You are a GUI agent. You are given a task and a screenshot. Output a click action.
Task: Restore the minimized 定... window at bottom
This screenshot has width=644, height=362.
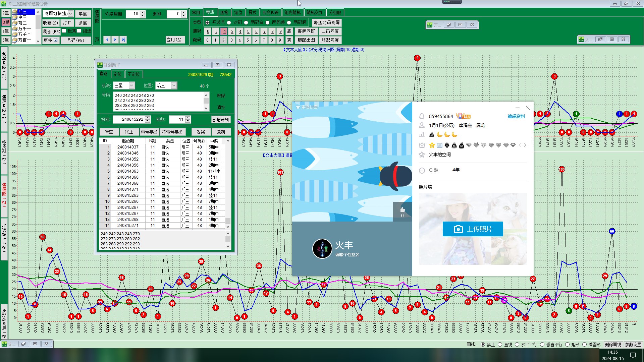tap(23, 344)
